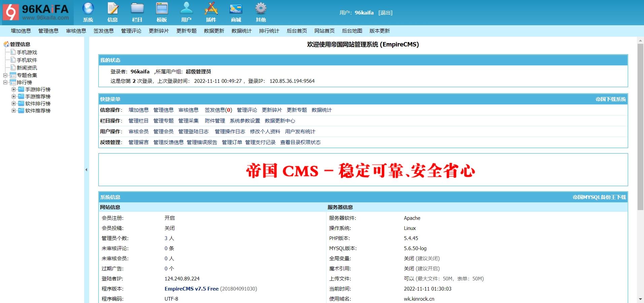This screenshot has height=303, width=644.
Task: Select 排行统计 in the submenu bar
Action: 269,31
